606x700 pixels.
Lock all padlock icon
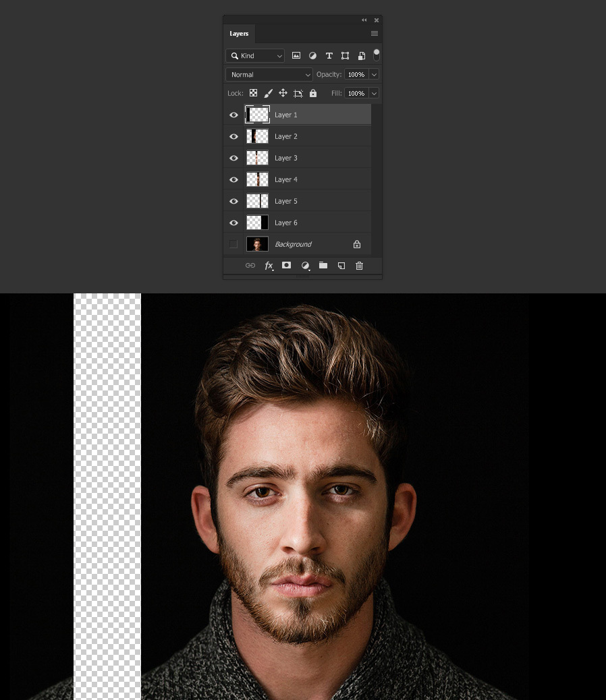[x=313, y=93]
